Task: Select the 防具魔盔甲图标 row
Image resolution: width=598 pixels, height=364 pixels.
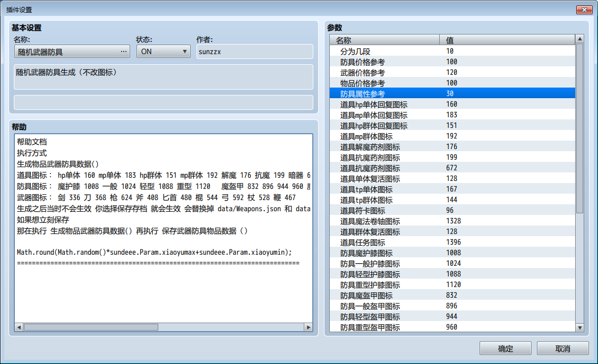Action: 452,296
